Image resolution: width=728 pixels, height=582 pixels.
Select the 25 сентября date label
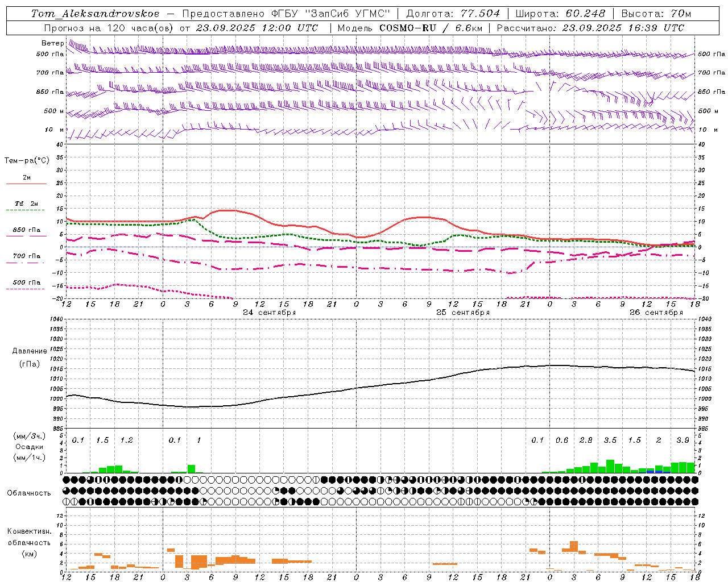pyautogui.click(x=463, y=313)
